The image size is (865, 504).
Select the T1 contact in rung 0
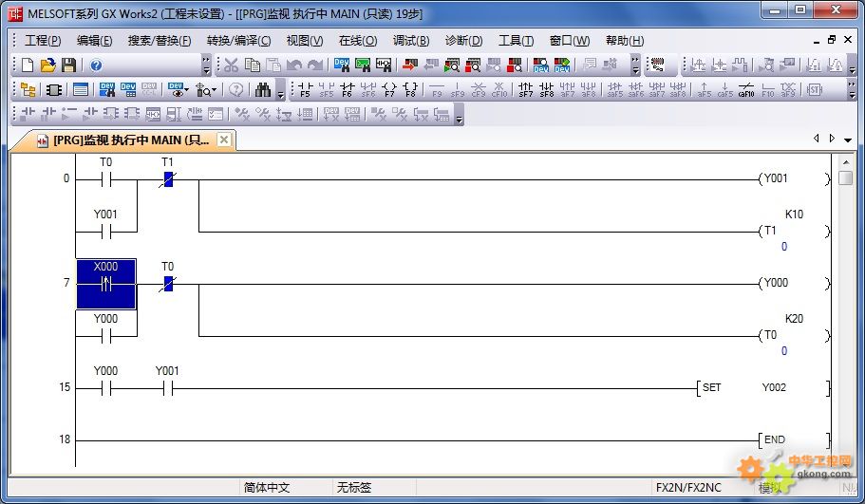168,179
